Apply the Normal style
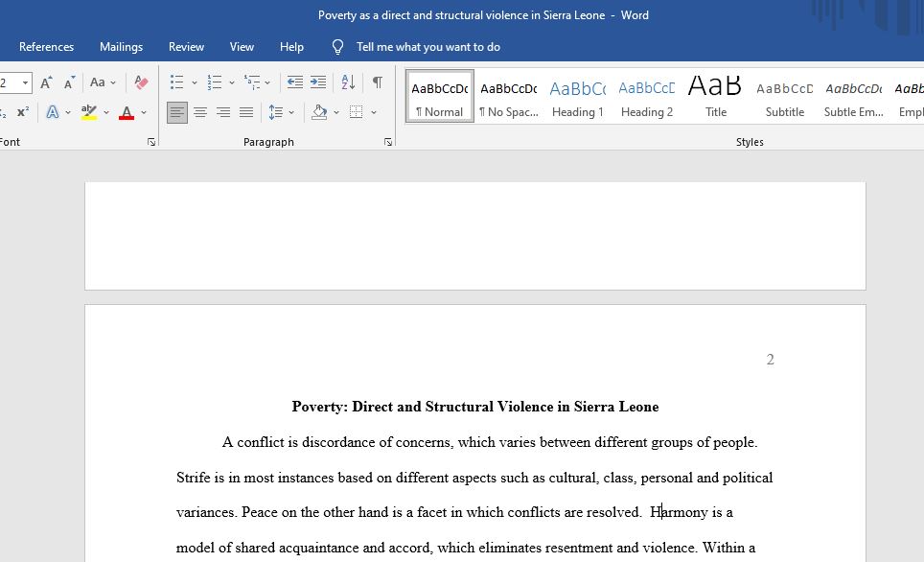 [440, 96]
